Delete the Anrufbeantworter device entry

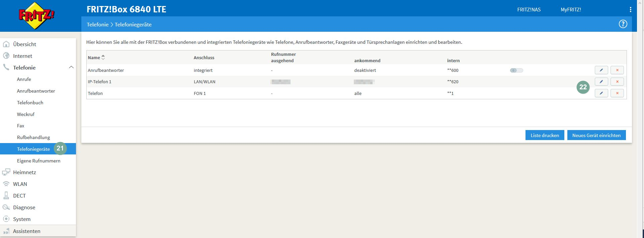tap(617, 70)
